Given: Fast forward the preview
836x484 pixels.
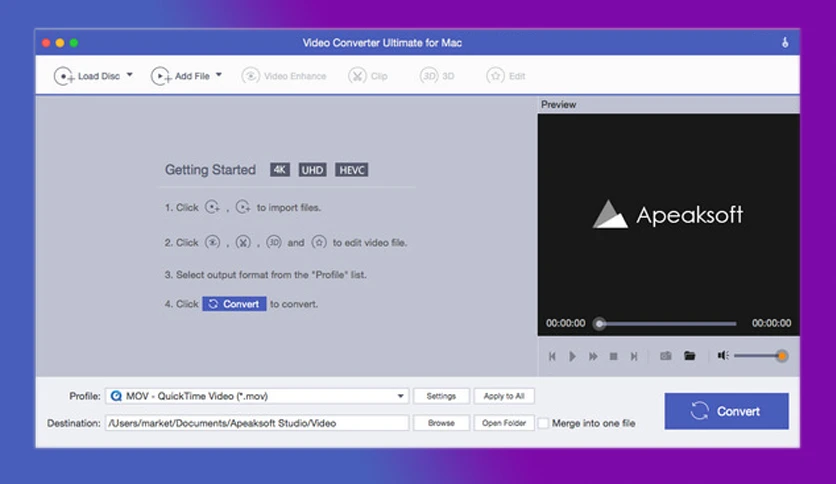Looking at the screenshot, I should coord(593,356).
